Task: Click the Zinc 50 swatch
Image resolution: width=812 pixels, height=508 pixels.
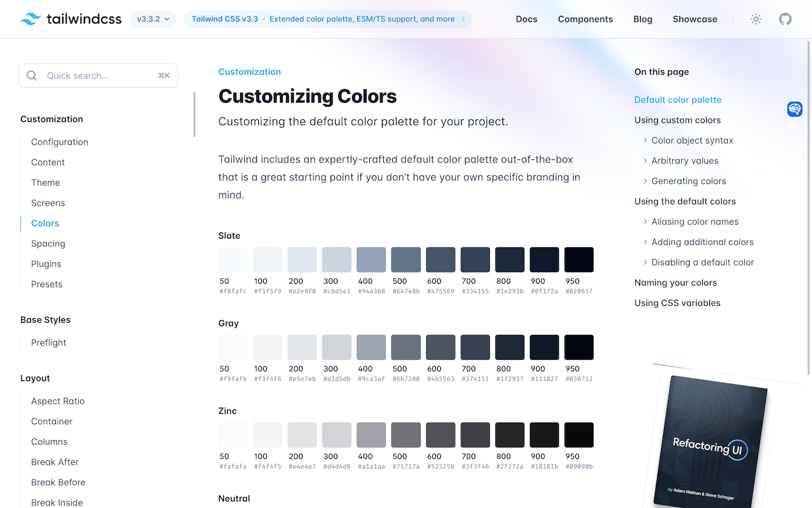Action: (x=233, y=435)
